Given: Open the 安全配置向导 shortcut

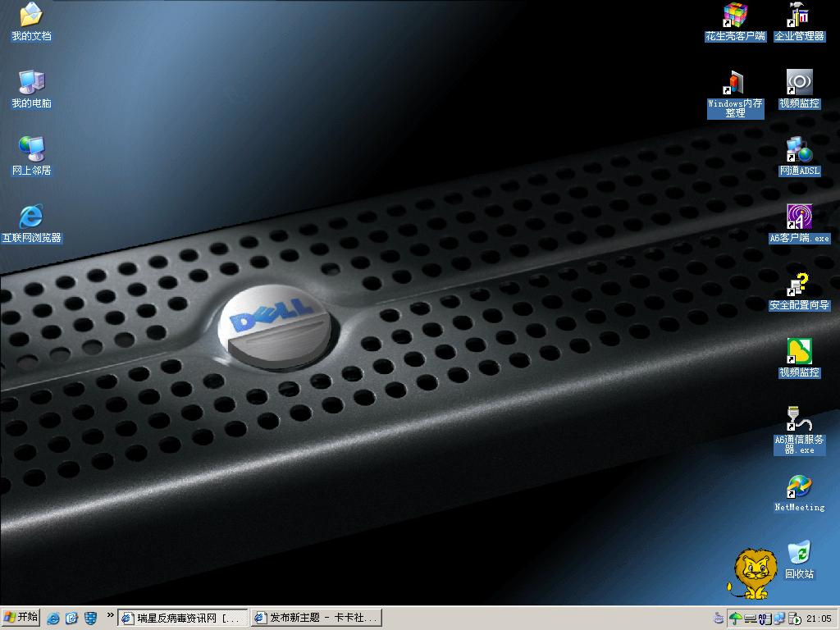Looking at the screenshot, I should click(x=799, y=291).
